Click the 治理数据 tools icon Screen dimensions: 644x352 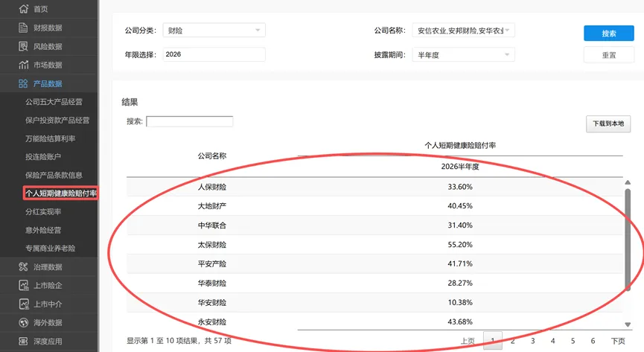[23, 266]
